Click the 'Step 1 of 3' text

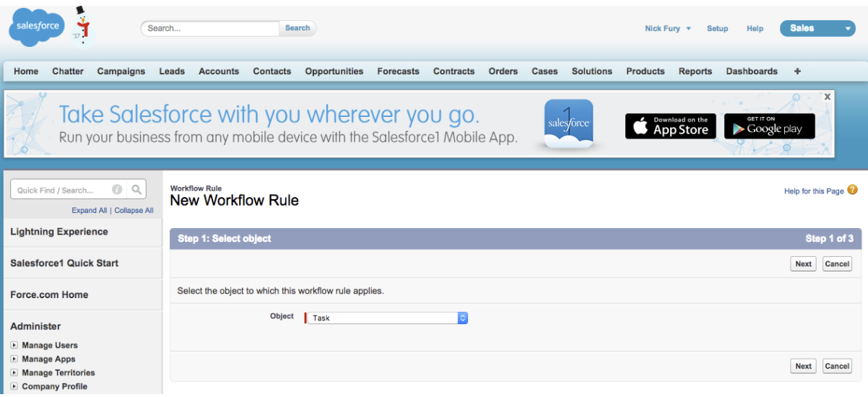(829, 239)
